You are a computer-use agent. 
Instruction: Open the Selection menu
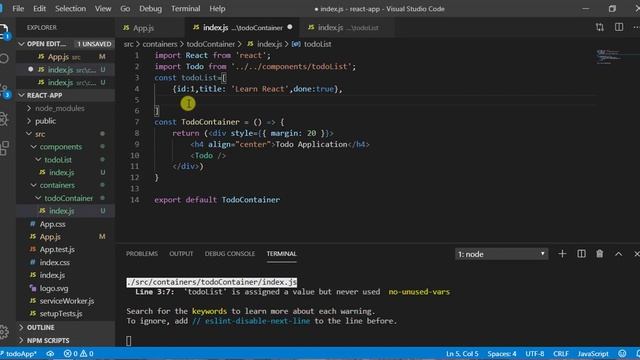click(71, 9)
